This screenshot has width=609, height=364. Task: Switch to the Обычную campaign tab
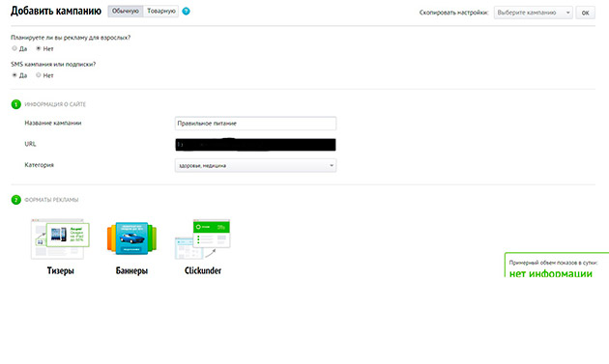pos(126,12)
